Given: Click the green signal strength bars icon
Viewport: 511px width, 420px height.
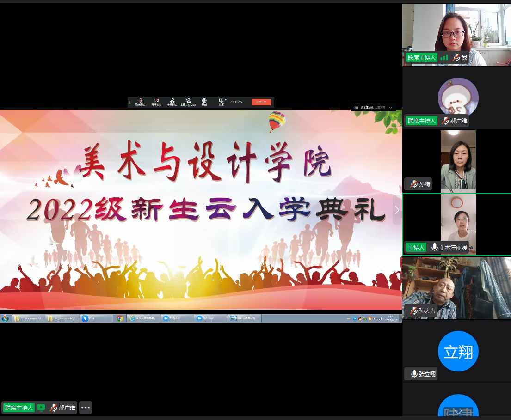Looking at the screenshot, I should (444, 58).
